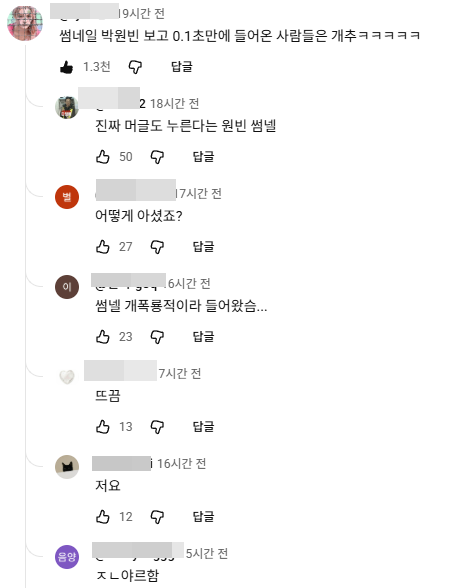
Task: Reply to the comment with 50 likes
Action: click(x=203, y=156)
